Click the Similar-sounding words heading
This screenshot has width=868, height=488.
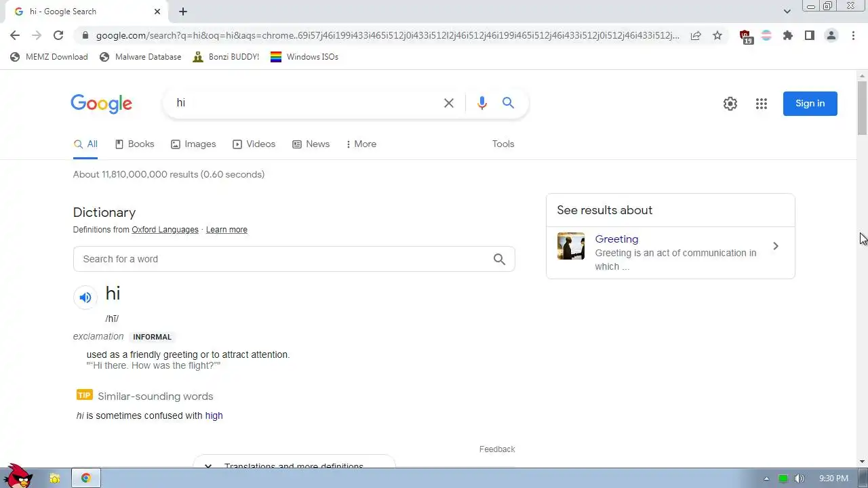point(155,396)
